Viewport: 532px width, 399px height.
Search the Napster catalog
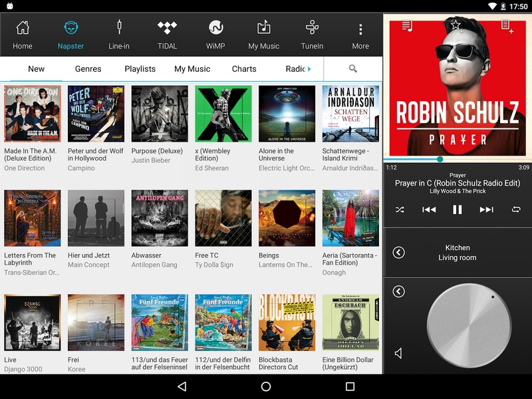[353, 69]
